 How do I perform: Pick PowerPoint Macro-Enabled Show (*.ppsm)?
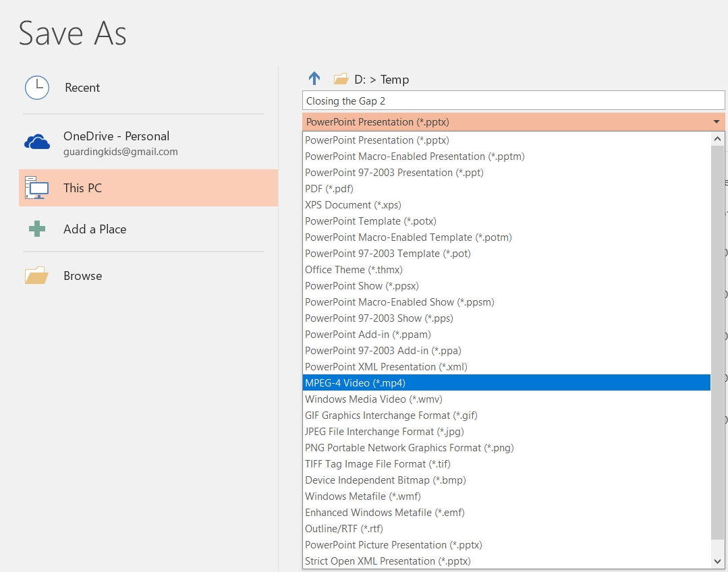(x=507, y=302)
